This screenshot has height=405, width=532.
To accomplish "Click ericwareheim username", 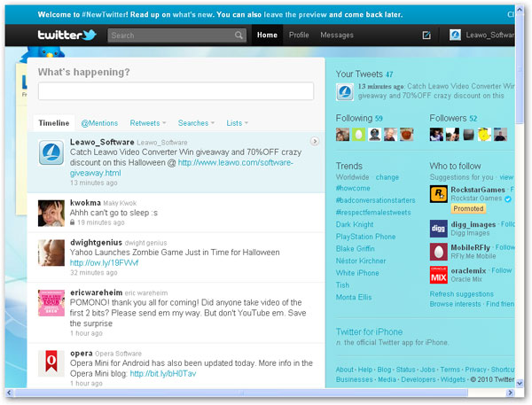I will (x=96, y=292).
